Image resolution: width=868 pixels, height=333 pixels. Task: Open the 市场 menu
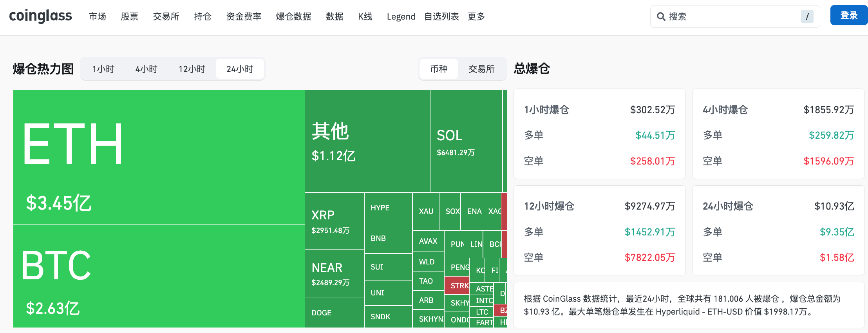pyautogui.click(x=98, y=16)
